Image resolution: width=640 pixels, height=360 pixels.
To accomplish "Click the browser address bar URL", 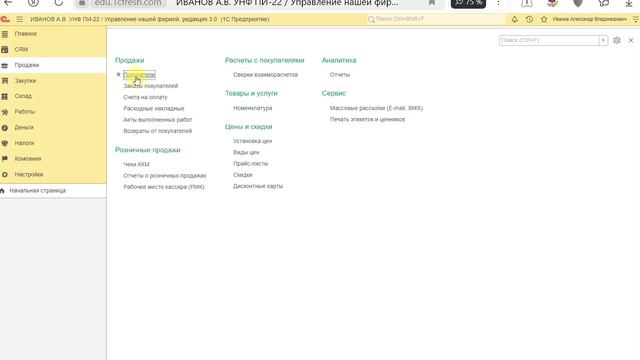I will click(x=128, y=3).
